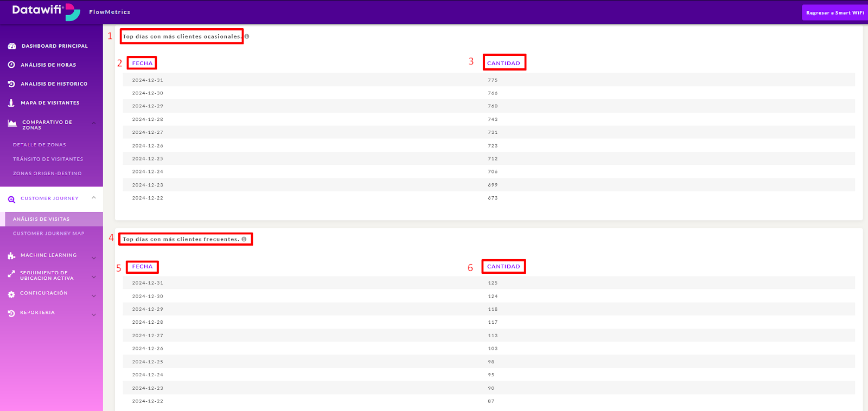Image resolution: width=868 pixels, height=411 pixels.
Task: Select quantity 731 cell
Action: tap(493, 132)
